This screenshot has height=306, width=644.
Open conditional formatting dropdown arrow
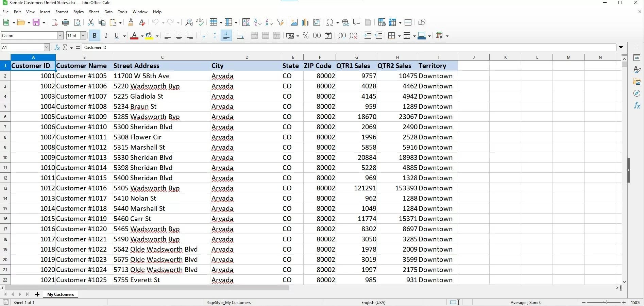coord(447,36)
